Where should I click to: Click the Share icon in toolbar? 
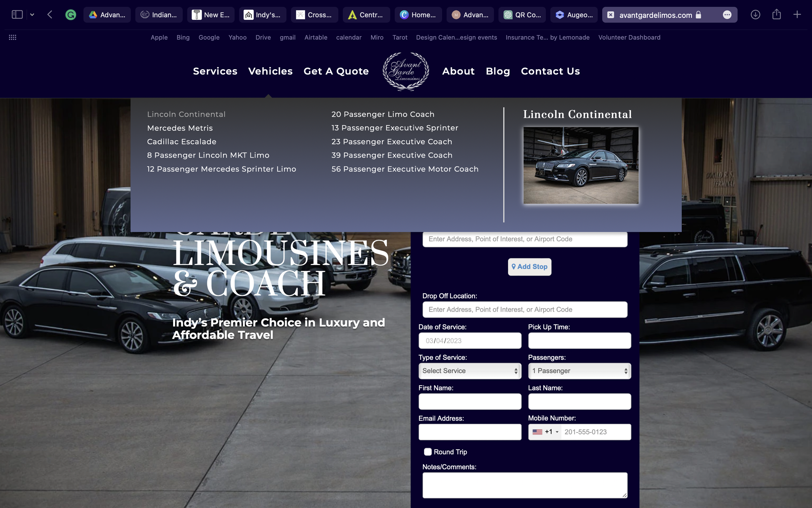[x=776, y=14]
